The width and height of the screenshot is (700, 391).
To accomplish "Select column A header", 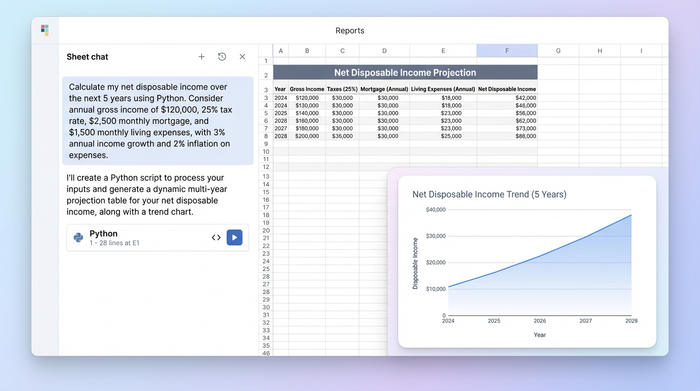I will coord(281,50).
